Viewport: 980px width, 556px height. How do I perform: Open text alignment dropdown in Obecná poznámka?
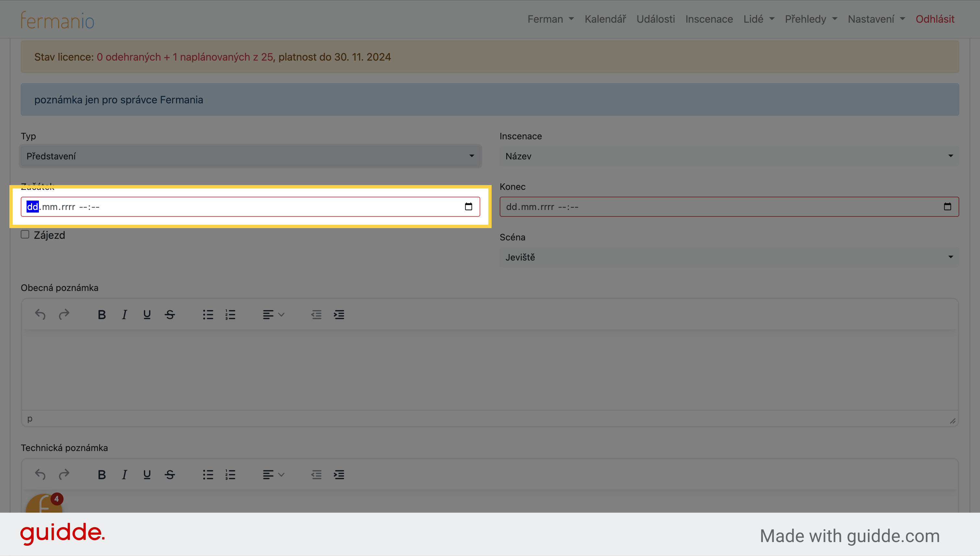pyautogui.click(x=274, y=315)
